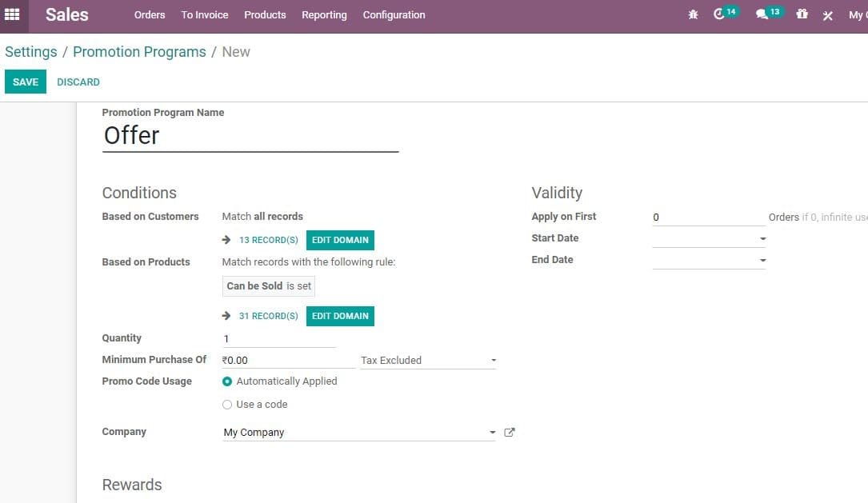The width and height of the screenshot is (868, 503).
Task: Open the Tax Excluded dropdown
Action: coord(494,360)
